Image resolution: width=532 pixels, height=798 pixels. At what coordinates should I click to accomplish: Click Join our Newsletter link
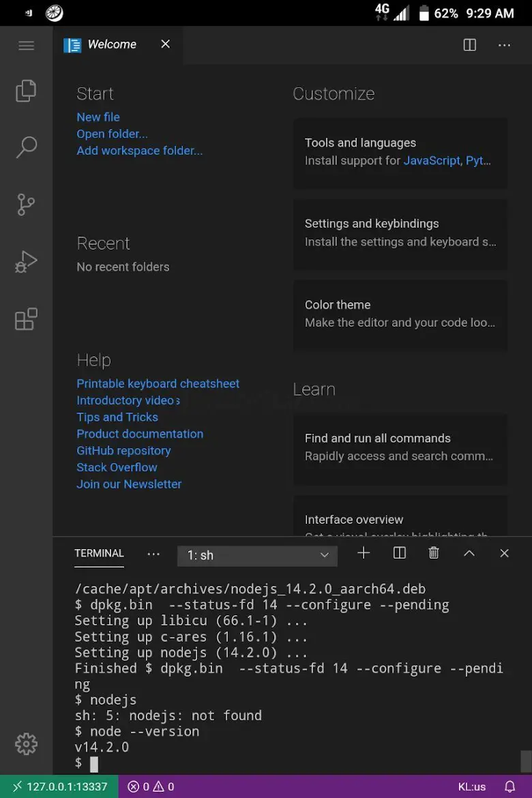click(129, 484)
